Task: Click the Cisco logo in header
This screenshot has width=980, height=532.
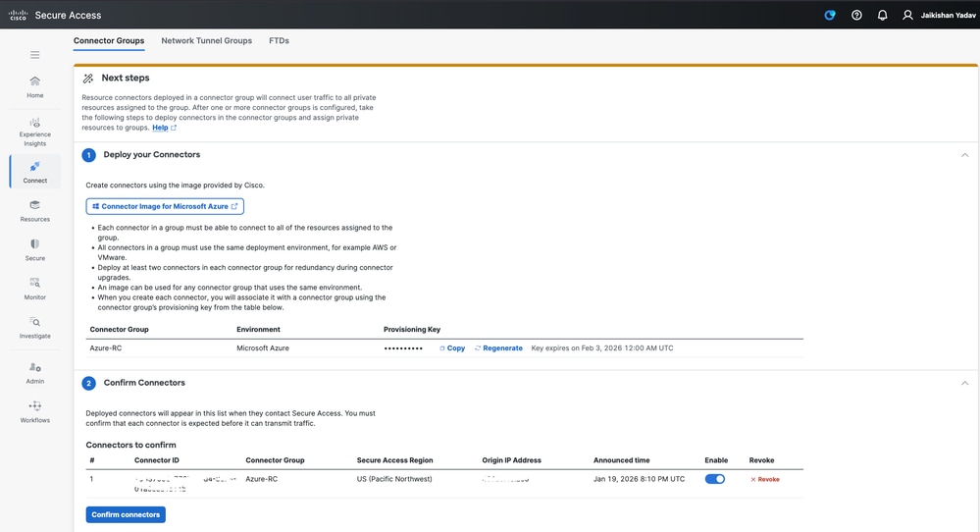Action: tap(18, 15)
